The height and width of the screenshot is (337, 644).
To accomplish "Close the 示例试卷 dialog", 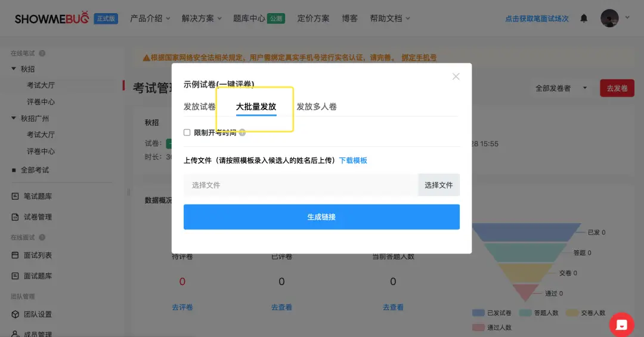I will click(x=456, y=76).
